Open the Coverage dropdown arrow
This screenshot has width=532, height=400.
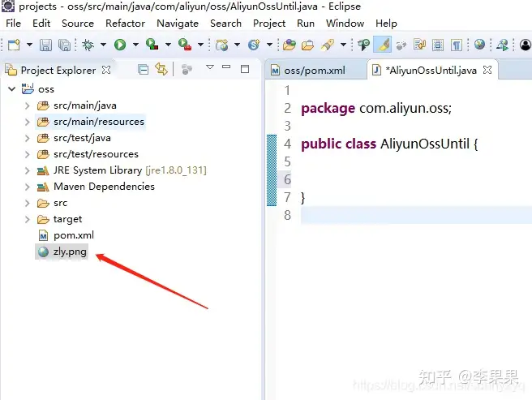168,45
